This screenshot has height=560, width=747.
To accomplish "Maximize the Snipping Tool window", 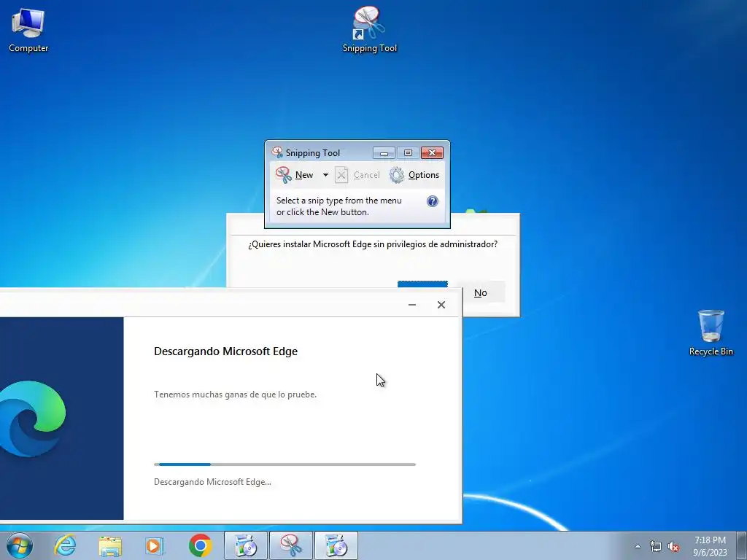I will pyautogui.click(x=408, y=153).
